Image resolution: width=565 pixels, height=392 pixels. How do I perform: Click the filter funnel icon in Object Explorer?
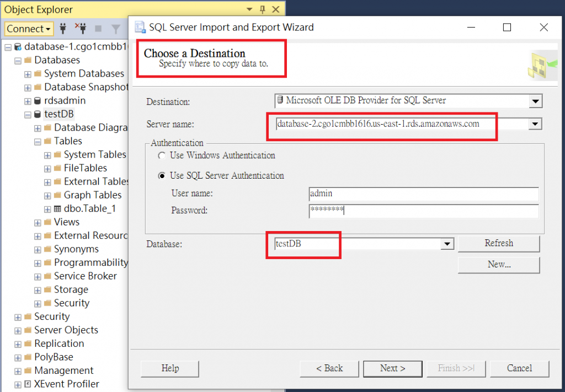(x=116, y=29)
